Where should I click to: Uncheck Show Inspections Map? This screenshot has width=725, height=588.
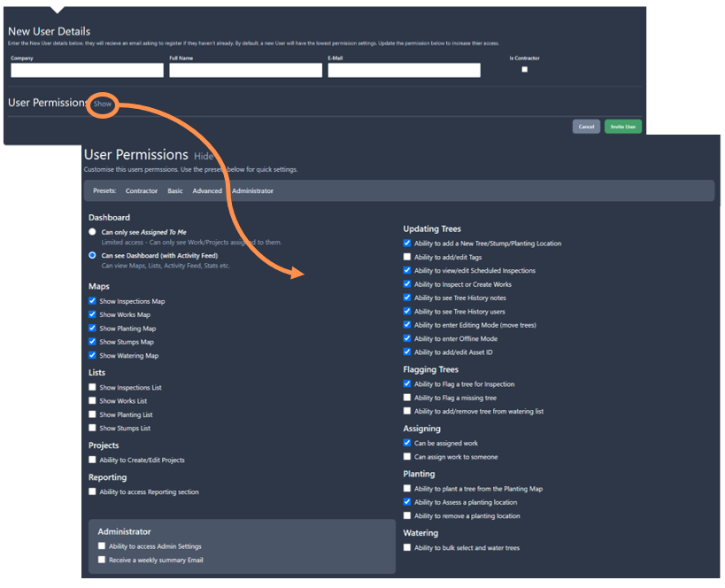click(x=93, y=301)
